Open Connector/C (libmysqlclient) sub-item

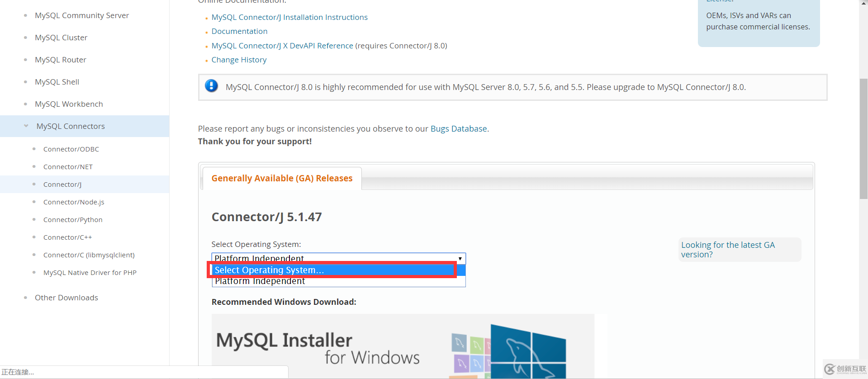click(89, 255)
